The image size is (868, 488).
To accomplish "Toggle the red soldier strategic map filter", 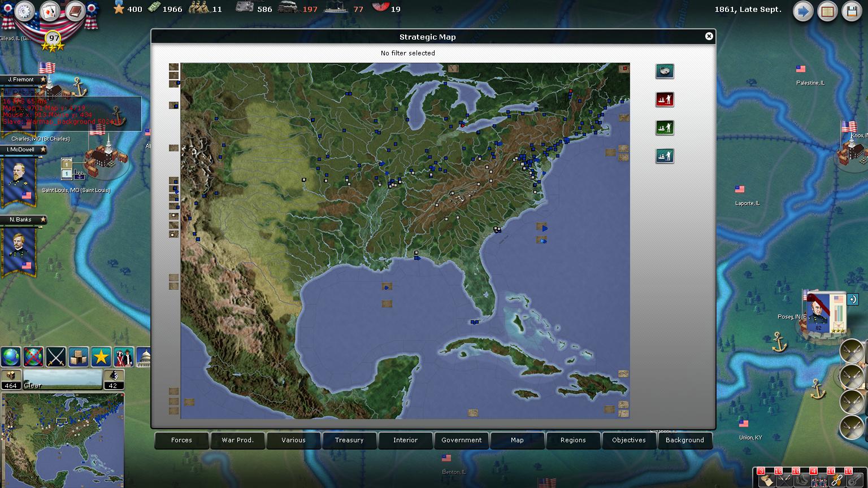I will (665, 99).
